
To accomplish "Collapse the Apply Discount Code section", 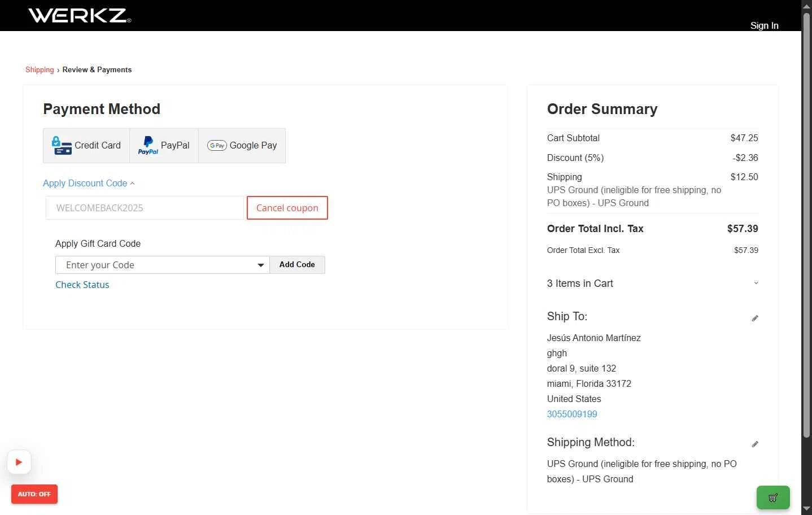I will (89, 183).
